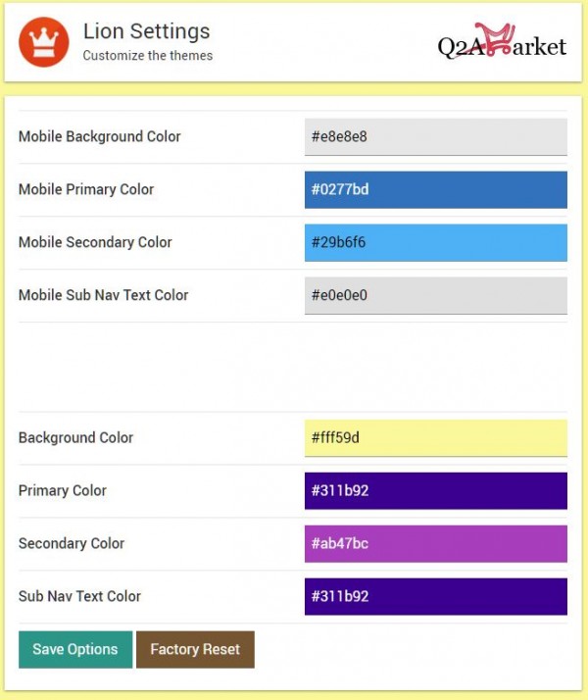Viewport: 588px width, 700px height.
Task: Click the Customize the themes subtitle
Action: point(147,56)
